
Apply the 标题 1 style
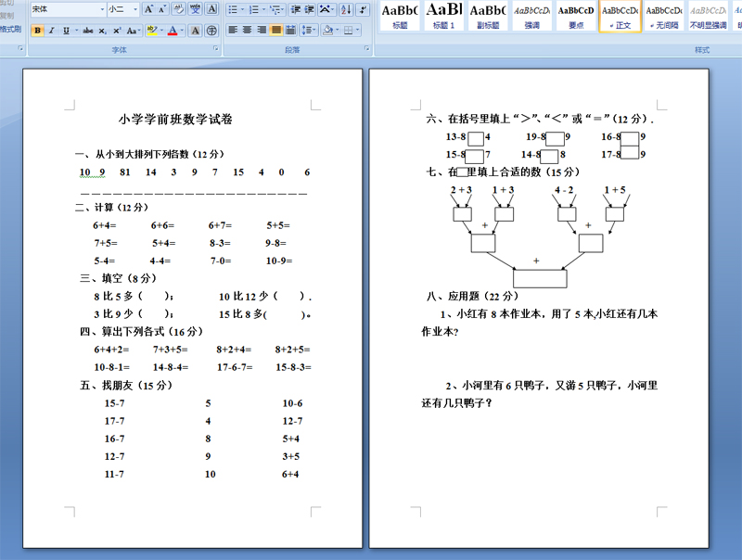[x=444, y=16]
